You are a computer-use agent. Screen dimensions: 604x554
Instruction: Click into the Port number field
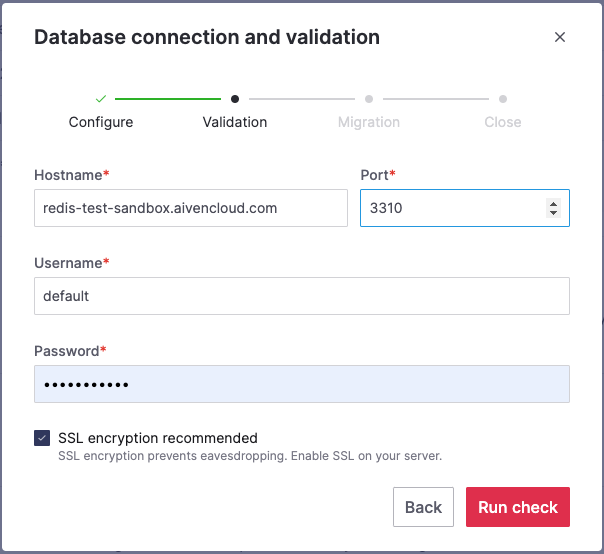coord(450,208)
